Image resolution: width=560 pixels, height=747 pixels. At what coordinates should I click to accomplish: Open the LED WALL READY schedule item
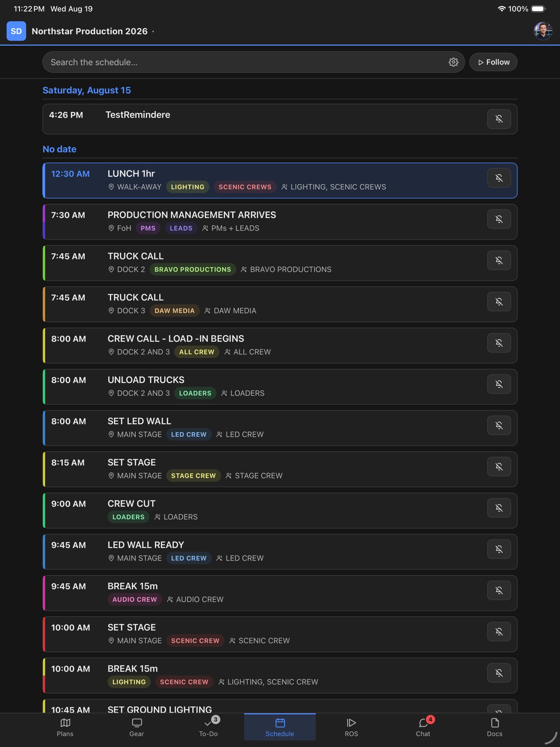click(x=280, y=552)
